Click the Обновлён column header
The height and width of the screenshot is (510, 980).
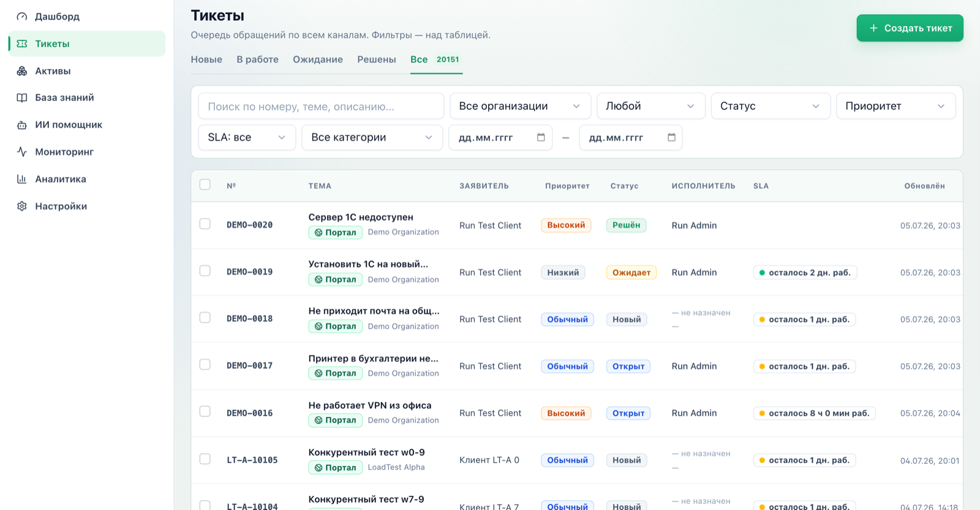point(924,186)
